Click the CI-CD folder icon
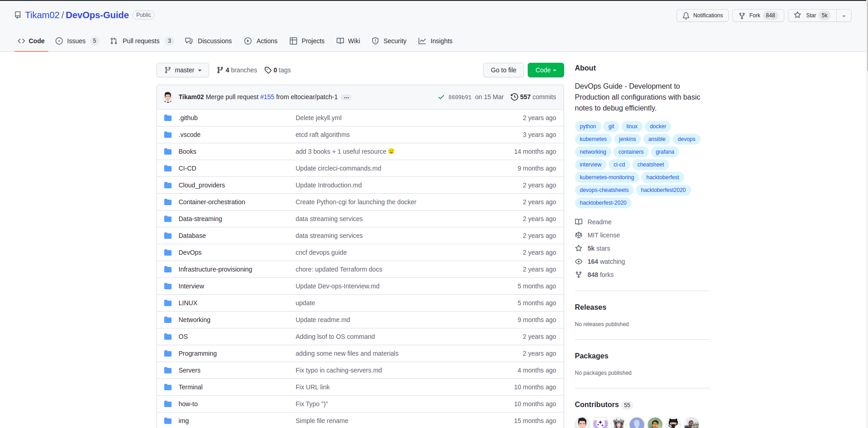868x428 pixels. pyautogui.click(x=168, y=168)
